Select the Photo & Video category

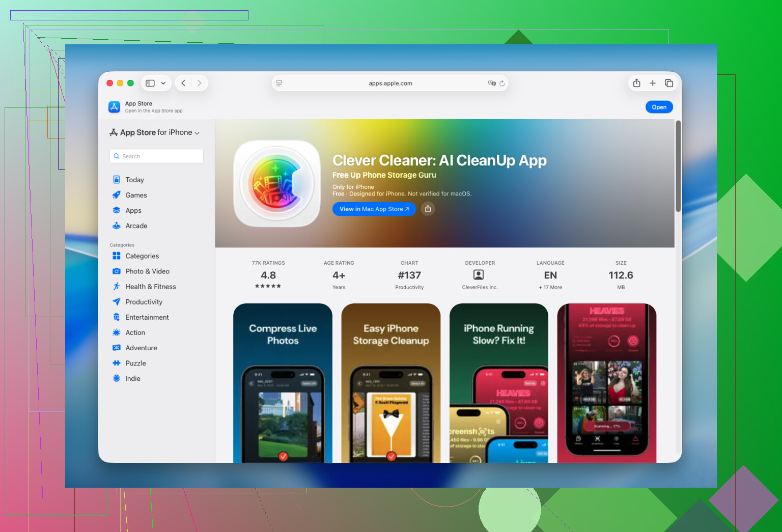click(x=147, y=271)
